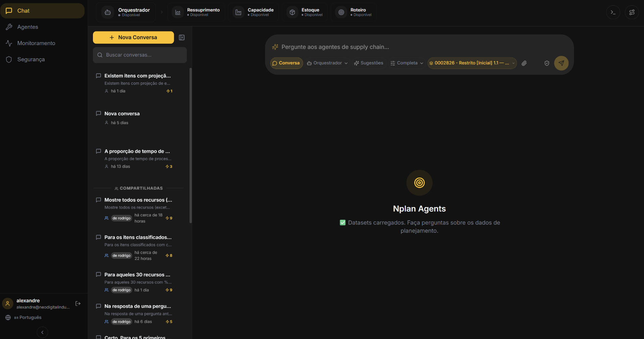
Task: Click the logout icon next to alexandre
Action: (x=78, y=303)
